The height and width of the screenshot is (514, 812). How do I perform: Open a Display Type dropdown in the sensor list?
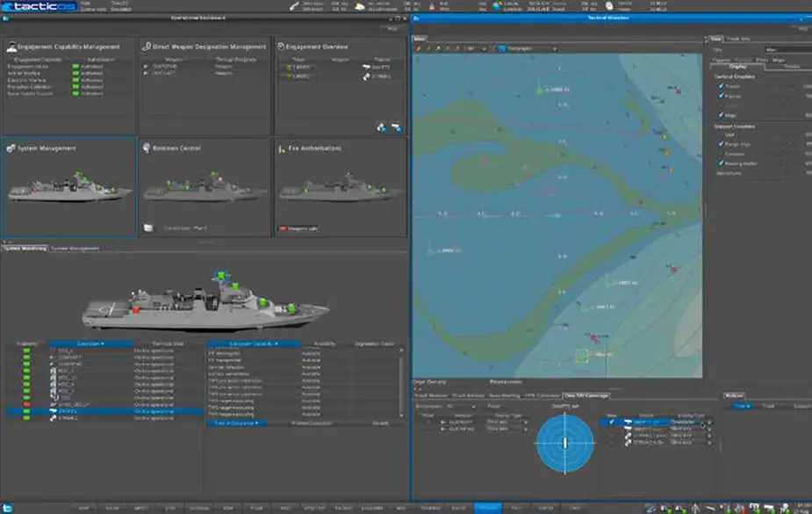point(527,421)
